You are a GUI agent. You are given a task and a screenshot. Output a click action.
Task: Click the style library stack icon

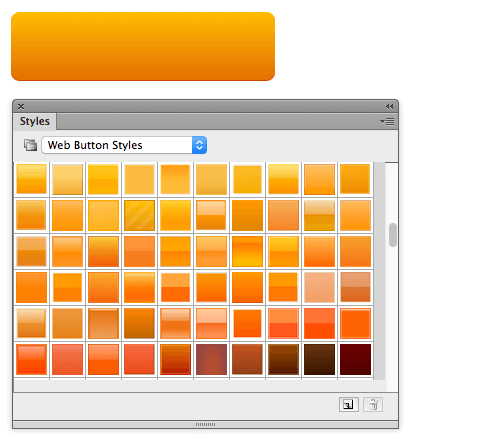coord(30,145)
